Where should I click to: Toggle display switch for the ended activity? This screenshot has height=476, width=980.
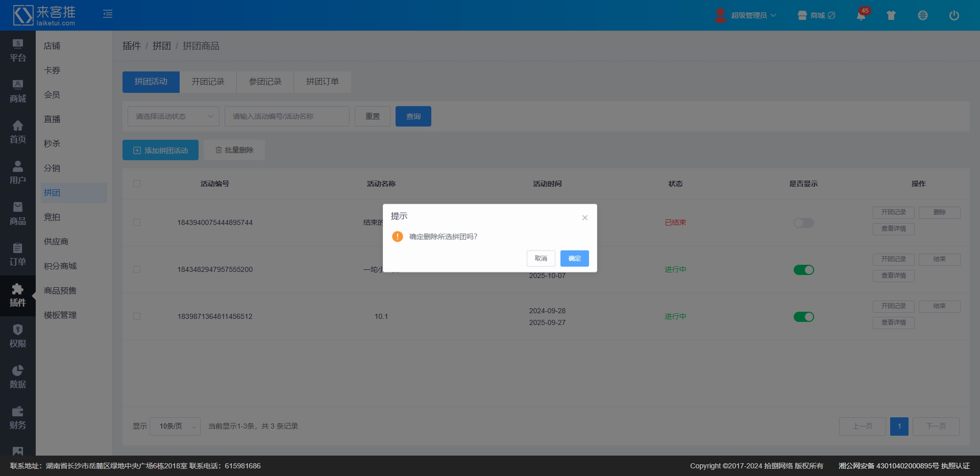[803, 223]
